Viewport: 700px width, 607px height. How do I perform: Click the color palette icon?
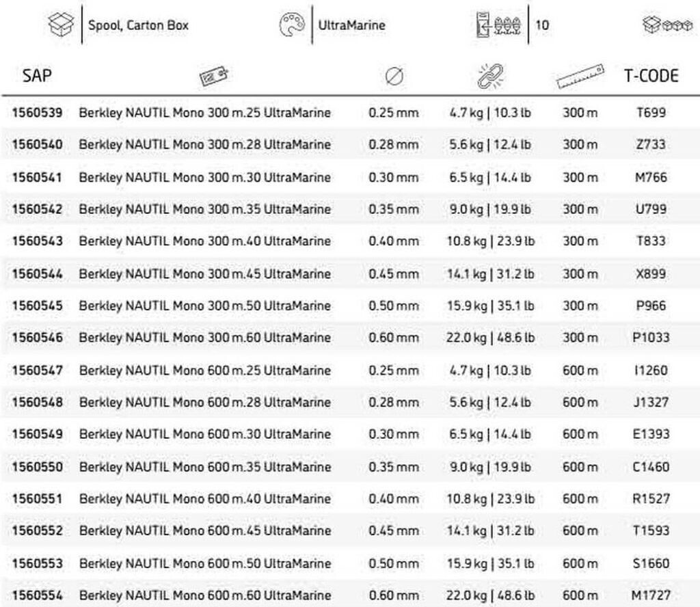pos(291,25)
